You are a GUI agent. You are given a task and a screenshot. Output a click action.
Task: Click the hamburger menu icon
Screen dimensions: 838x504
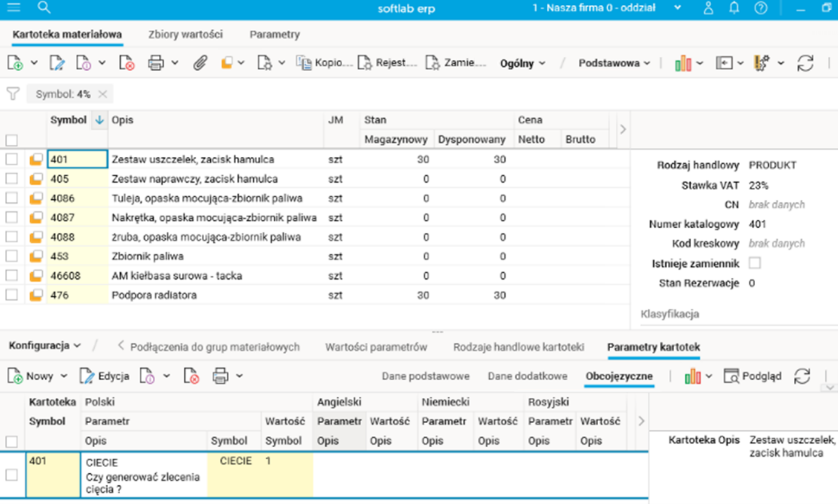[x=13, y=8]
